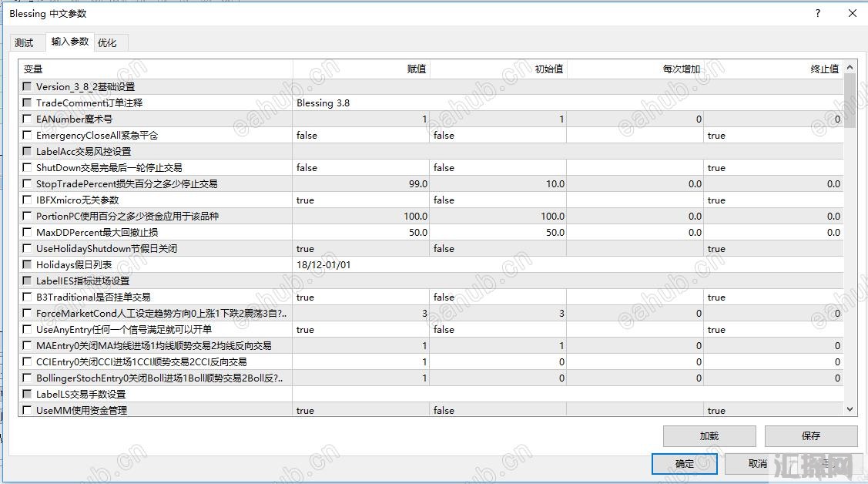Click the 取消 button
The height and width of the screenshot is (484, 868).
click(x=758, y=464)
